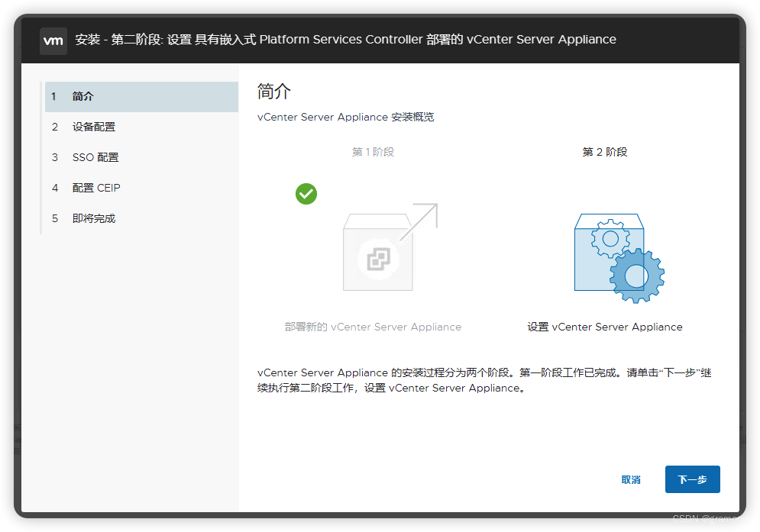Image resolution: width=760 pixels, height=532 pixels.
Task: Click the stage 1 deploy box icon
Action: coord(390,247)
